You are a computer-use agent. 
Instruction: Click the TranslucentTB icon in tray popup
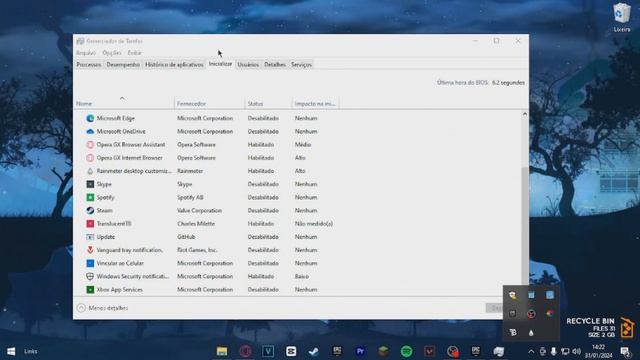pyautogui.click(x=513, y=333)
